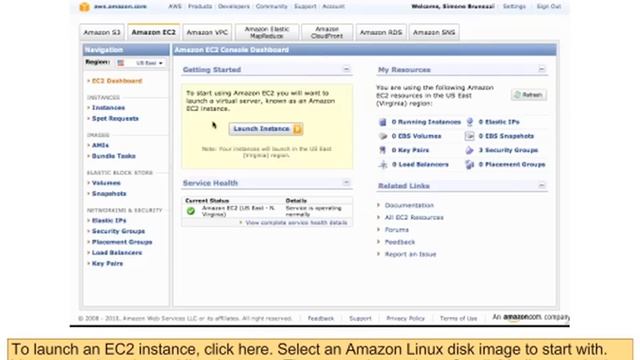The width and height of the screenshot is (640, 360).
Task: Open the AWS top menu link
Action: pos(175,7)
